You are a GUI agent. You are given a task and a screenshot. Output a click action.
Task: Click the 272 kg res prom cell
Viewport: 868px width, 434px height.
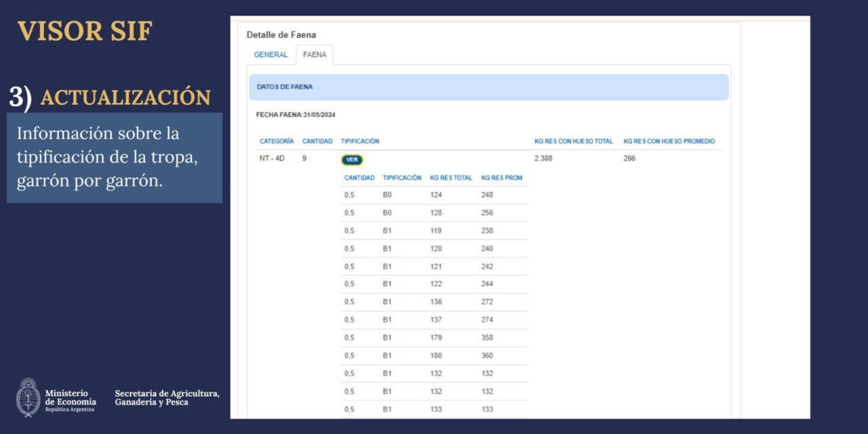pos(487,302)
